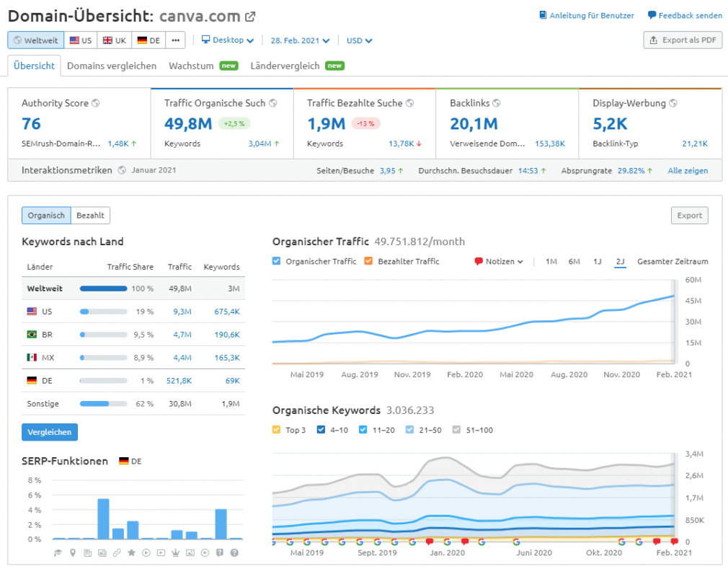Click info icon beside Authority Score
Image resolution: width=728 pixels, height=569 pixels.
tap(96, 103)
